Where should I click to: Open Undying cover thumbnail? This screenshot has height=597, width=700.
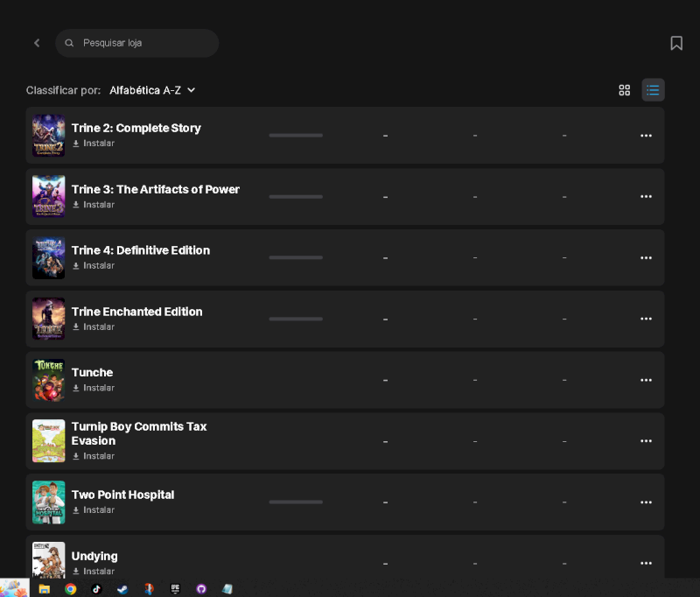click(49, 560)
